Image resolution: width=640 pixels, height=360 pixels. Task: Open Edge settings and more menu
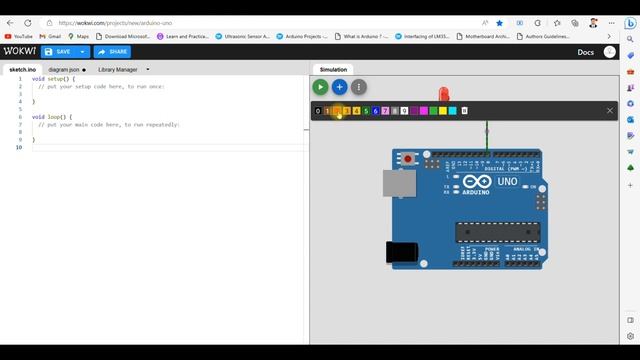pyautogui.click(x=611, y=23)
